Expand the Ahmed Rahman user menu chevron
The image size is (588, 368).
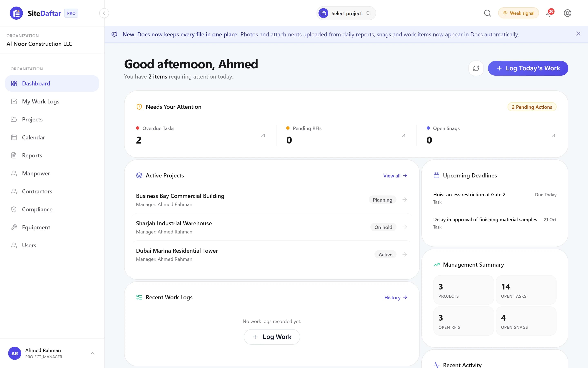tap(92, 353)
